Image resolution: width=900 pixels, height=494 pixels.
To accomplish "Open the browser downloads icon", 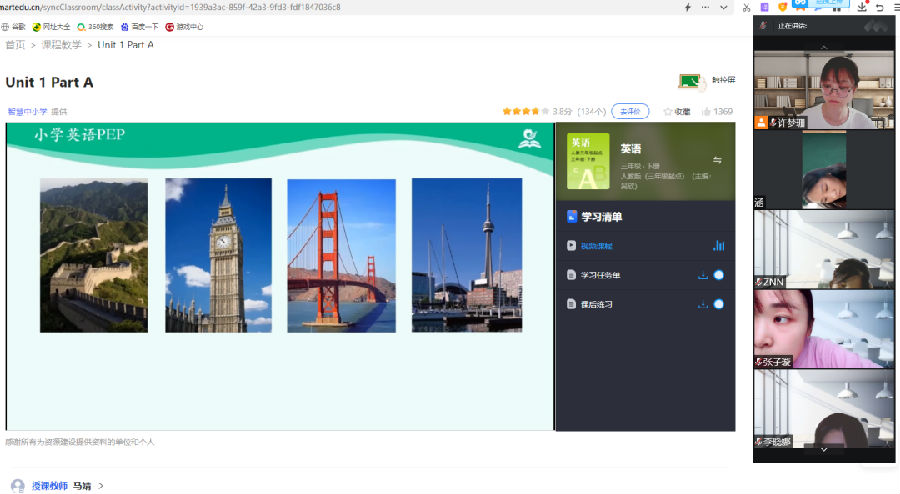I will tap(862, 7).
